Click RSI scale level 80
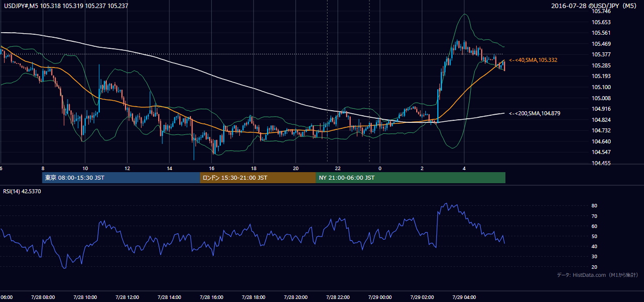The image size is (644, 302). [595, 206]
